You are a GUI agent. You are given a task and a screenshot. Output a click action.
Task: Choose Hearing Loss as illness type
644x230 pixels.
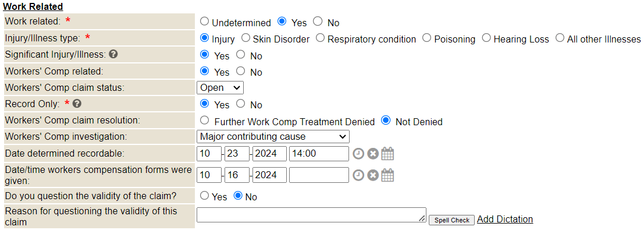click(486, 38)
